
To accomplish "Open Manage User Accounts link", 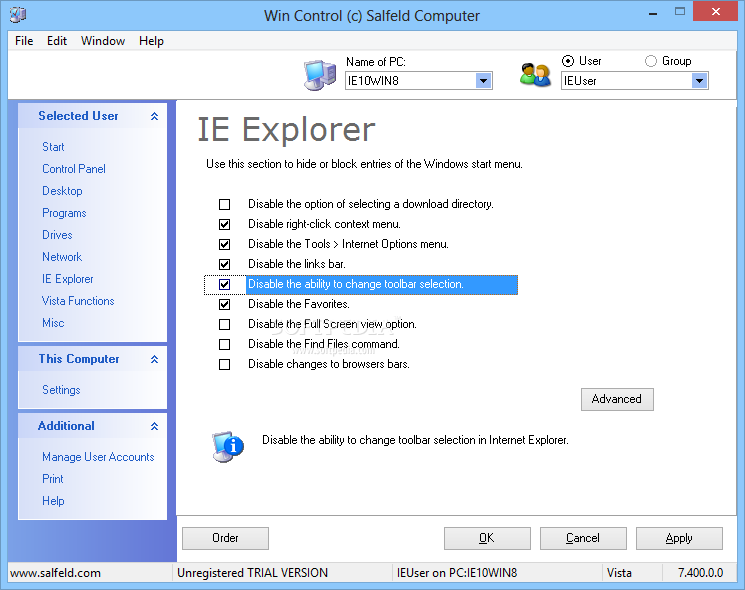I will pos(98,457).
